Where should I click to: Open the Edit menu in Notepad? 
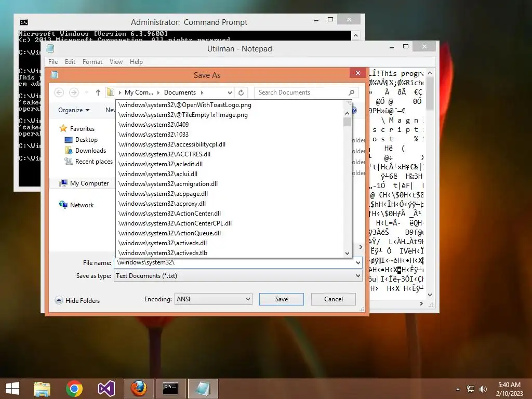[x=70, y=62]
